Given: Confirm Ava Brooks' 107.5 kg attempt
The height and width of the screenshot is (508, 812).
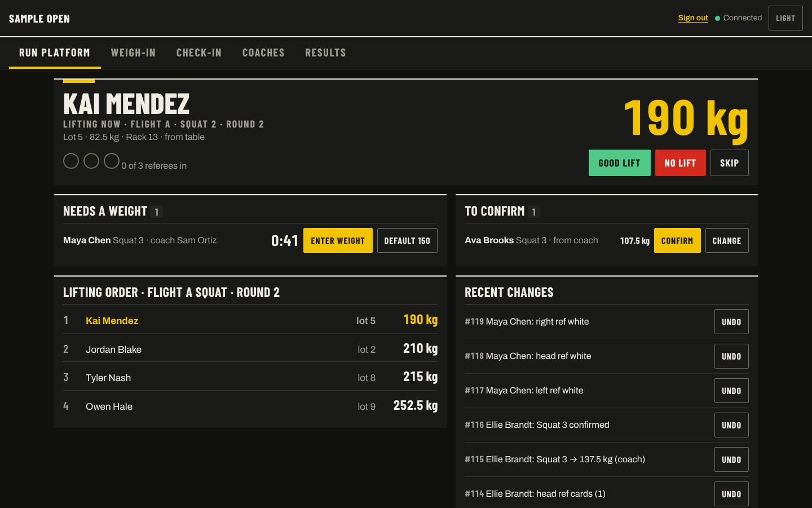Looking at the screenshot, I should [677, 240].
